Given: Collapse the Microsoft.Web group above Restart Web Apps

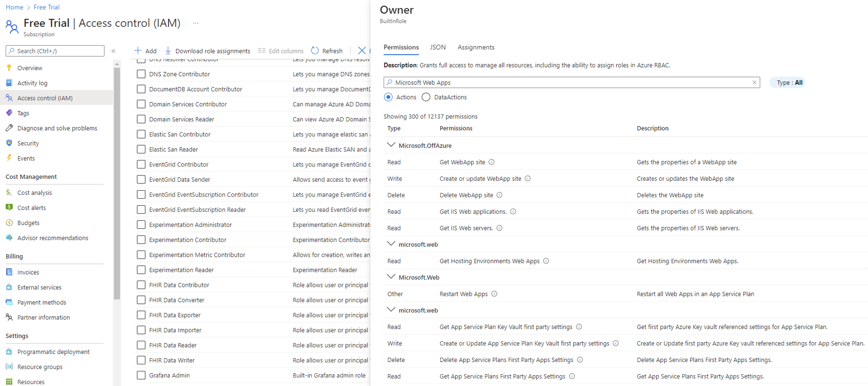Looking at the screenshot, I should (391, 277).
